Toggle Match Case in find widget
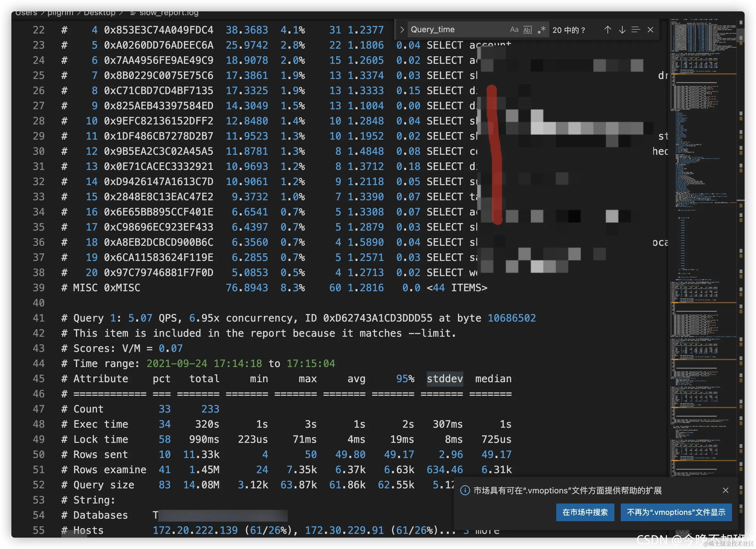Viewport: 756px width, 549px height. click(514, 30)
